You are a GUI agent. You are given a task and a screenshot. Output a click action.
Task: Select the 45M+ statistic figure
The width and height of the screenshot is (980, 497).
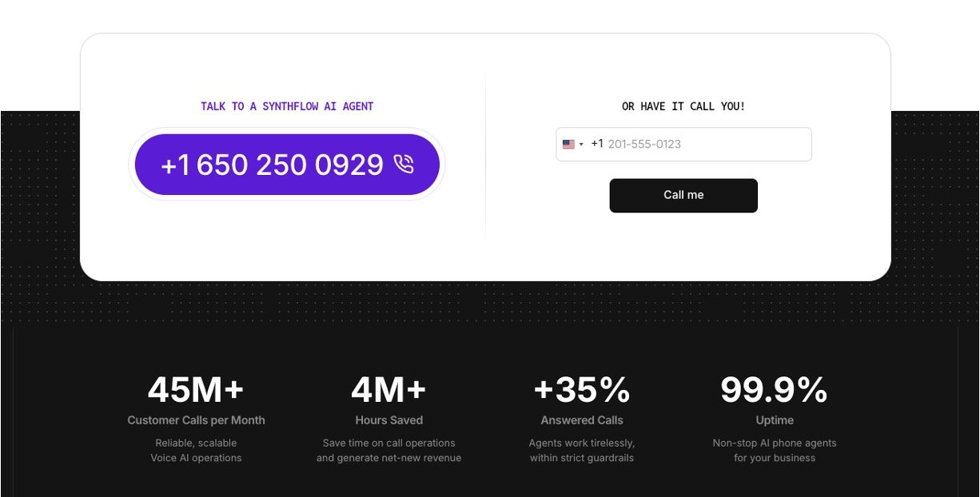[196, 390]
